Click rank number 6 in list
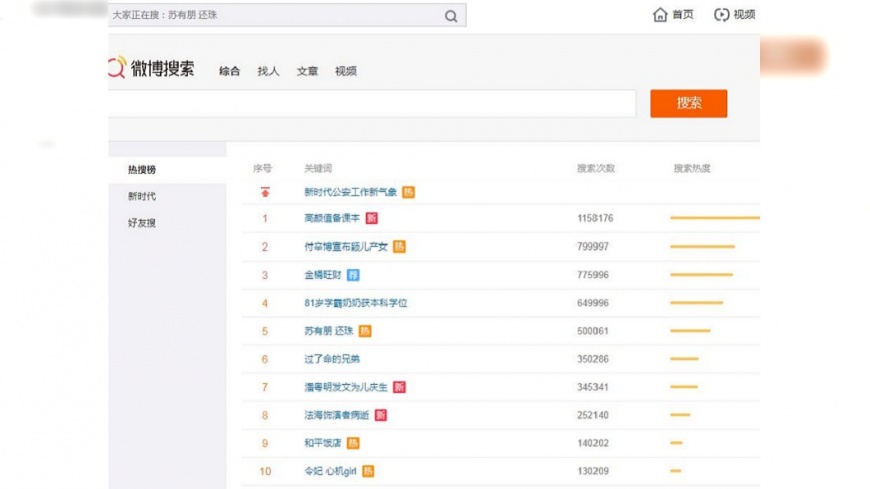This screenshot has height=489, width=870. click(x=265, y=359)
